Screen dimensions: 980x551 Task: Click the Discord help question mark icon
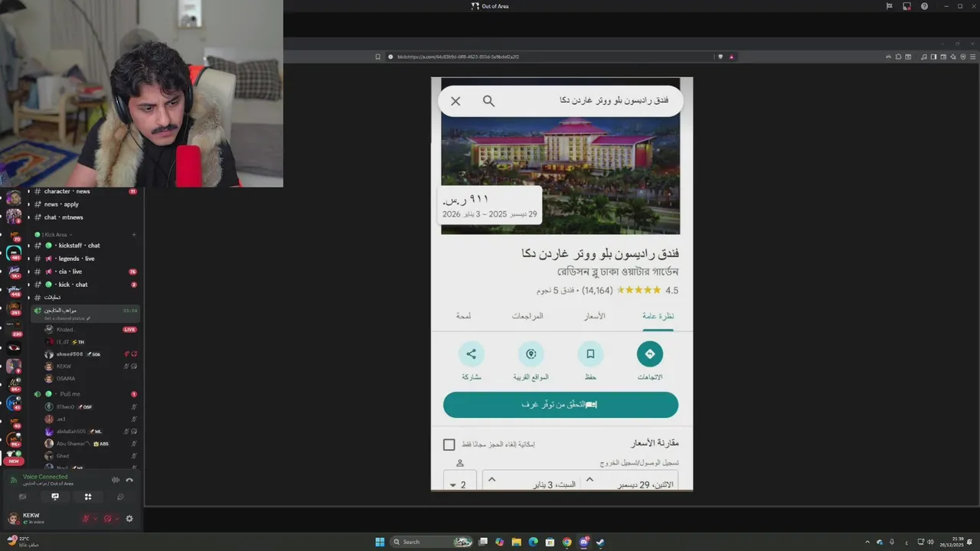pos(924,6)
